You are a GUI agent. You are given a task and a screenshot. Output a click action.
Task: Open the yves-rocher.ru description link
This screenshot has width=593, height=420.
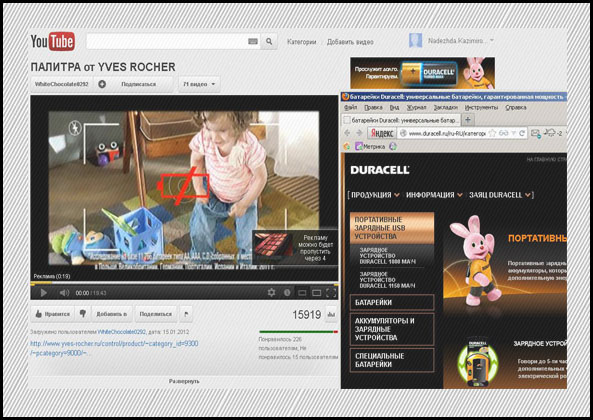(x=114, y=348)
